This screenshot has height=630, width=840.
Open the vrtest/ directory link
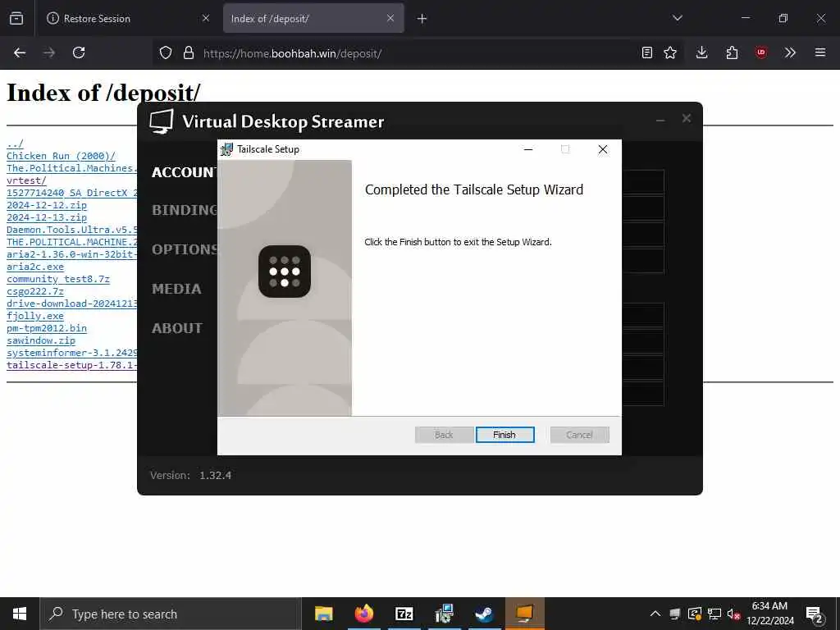26,180
